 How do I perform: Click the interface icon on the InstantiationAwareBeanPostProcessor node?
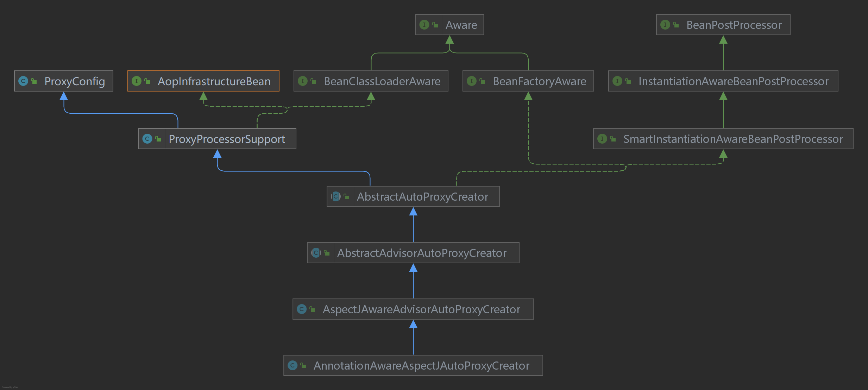pos(617,81)
